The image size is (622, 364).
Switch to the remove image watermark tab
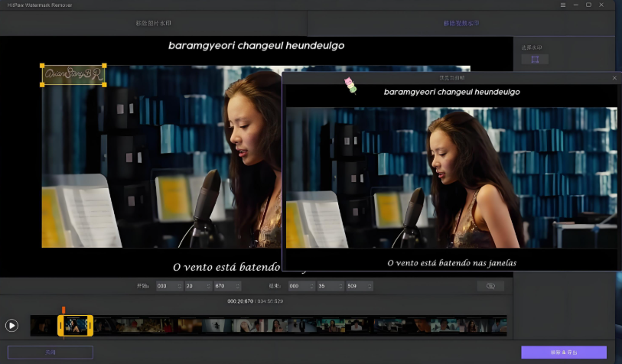point(154,24)
